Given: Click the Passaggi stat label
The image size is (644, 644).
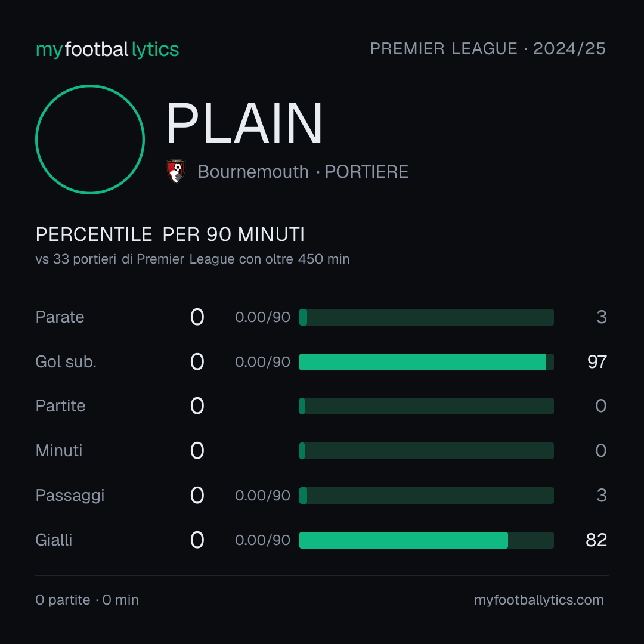Looking at the screenshot, I should [x=70, y=496].
